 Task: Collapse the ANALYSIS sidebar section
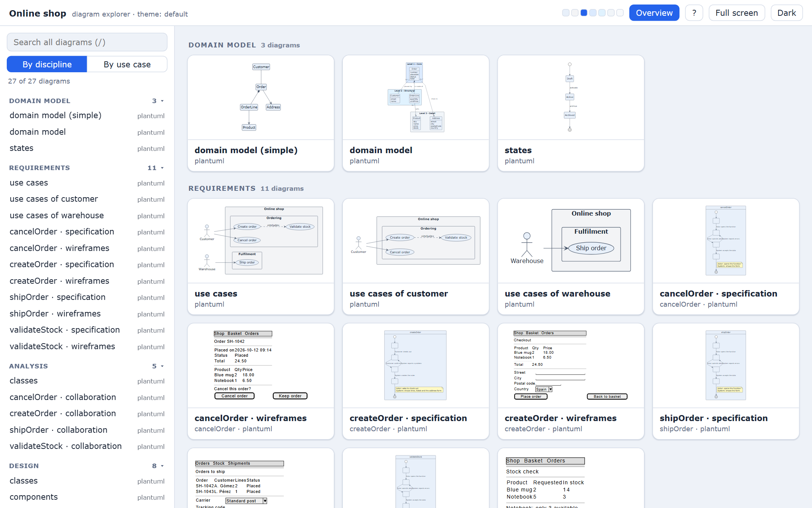pyautogui.click(x=87, y=366)
